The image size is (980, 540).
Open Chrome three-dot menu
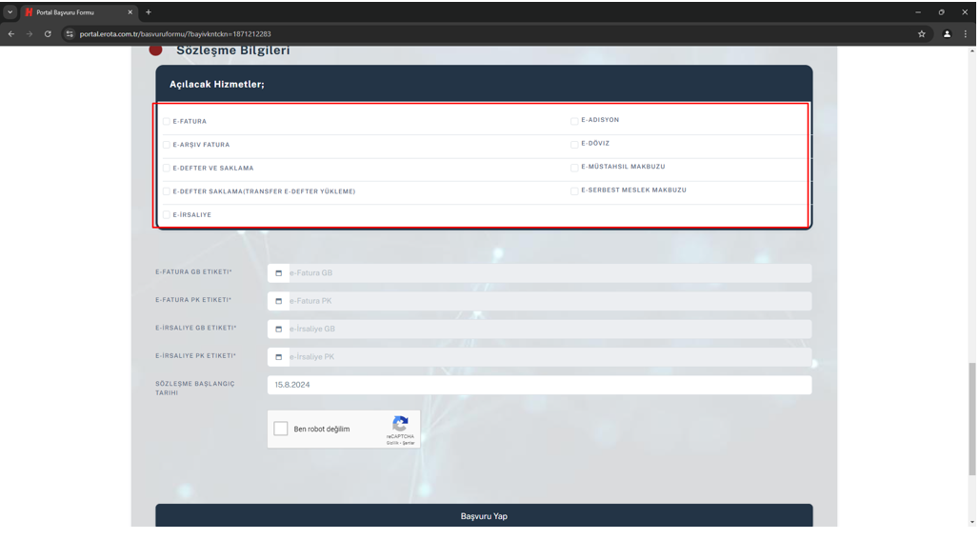966,34
